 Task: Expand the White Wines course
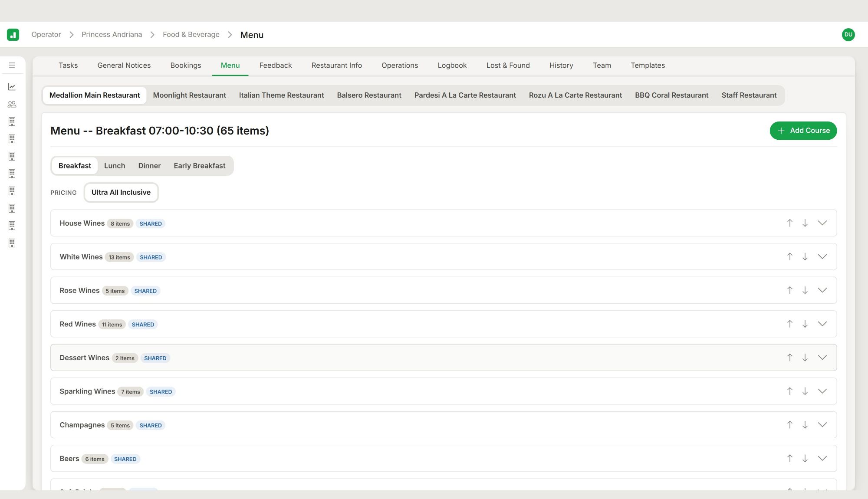(x=822, y=256)
